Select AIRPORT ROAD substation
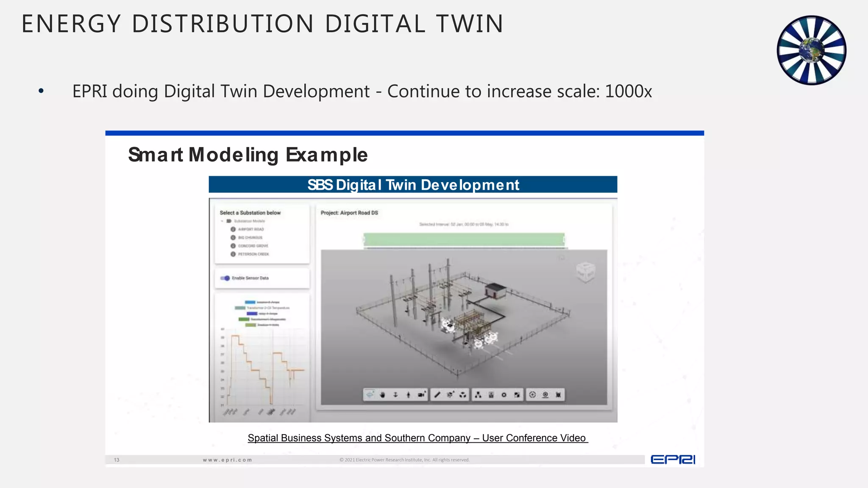 tap(250, 229)
